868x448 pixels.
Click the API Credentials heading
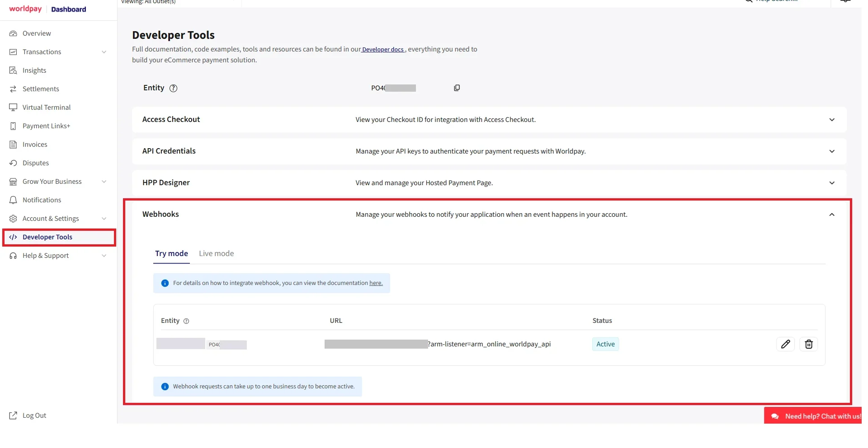point(169,151)
